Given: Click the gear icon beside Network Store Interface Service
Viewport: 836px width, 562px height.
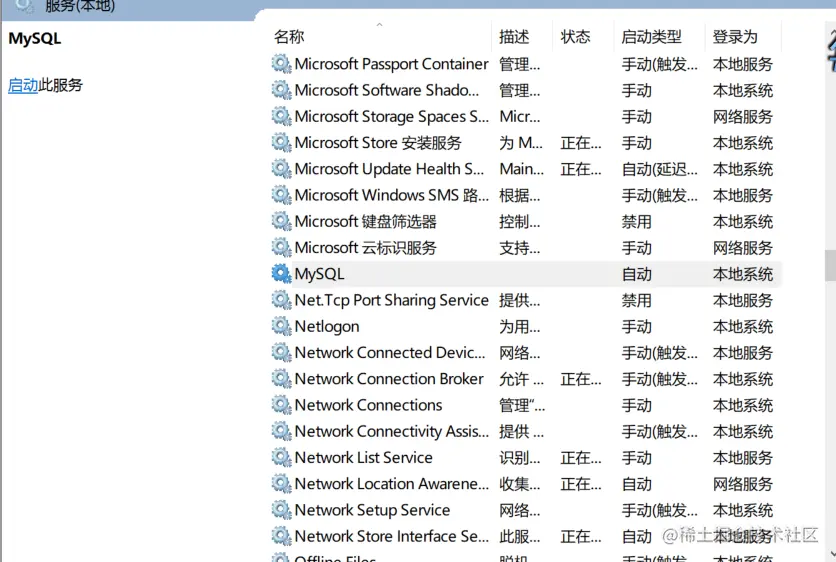Looking at the screenshot, I should pos(281,536).
